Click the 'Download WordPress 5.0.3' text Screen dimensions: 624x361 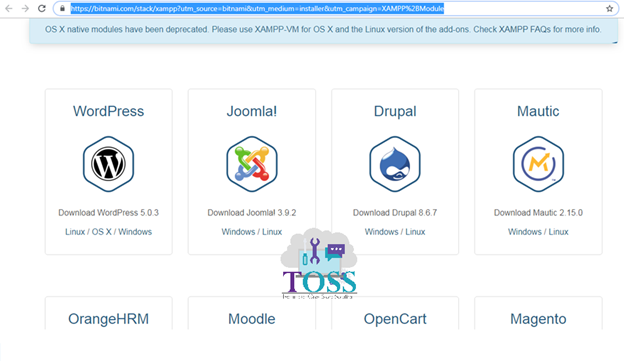[109, 213]
